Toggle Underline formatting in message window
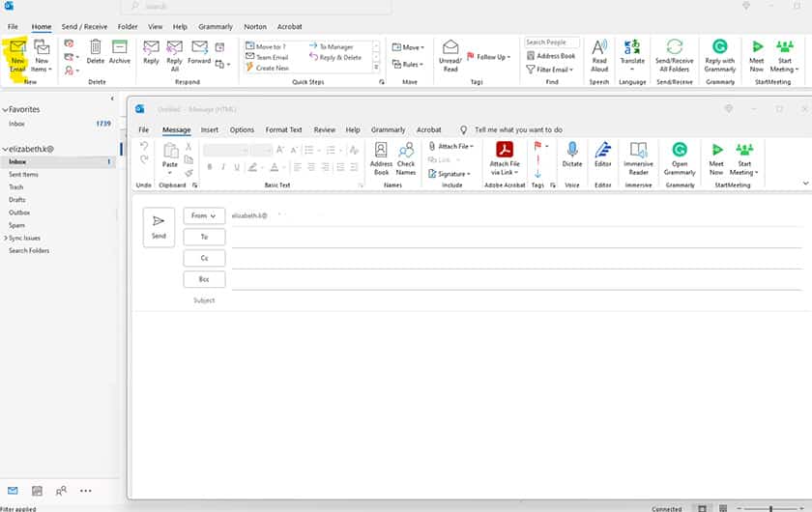This screenshot has height=512, width=812. tap(237, 167)
